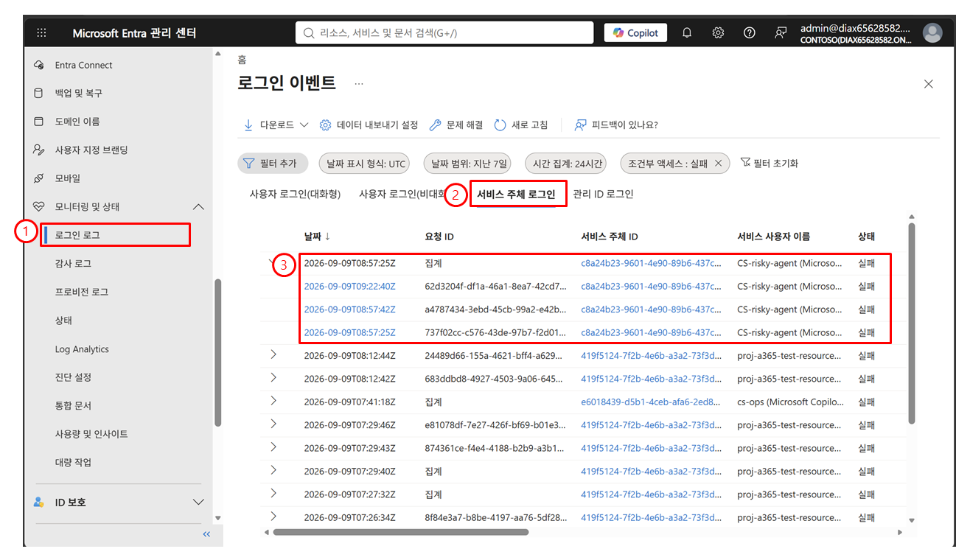
Task: Collapse the 모니터링 및 상태 section
Action: coord(198,207)
